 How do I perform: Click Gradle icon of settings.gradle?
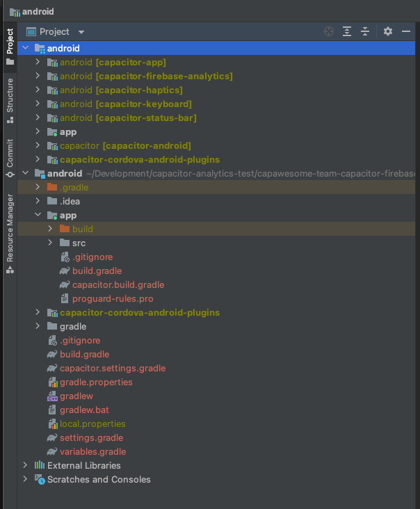(52, 437)
